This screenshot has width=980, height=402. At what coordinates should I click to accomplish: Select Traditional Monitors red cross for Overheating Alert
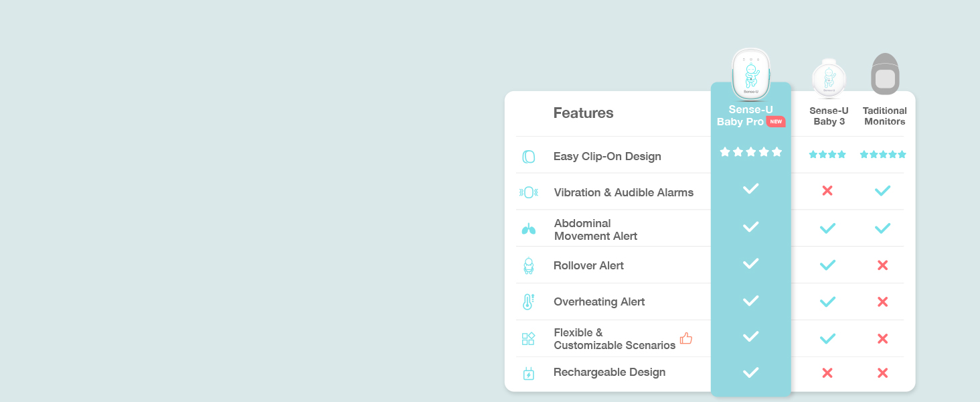[883, 302]
